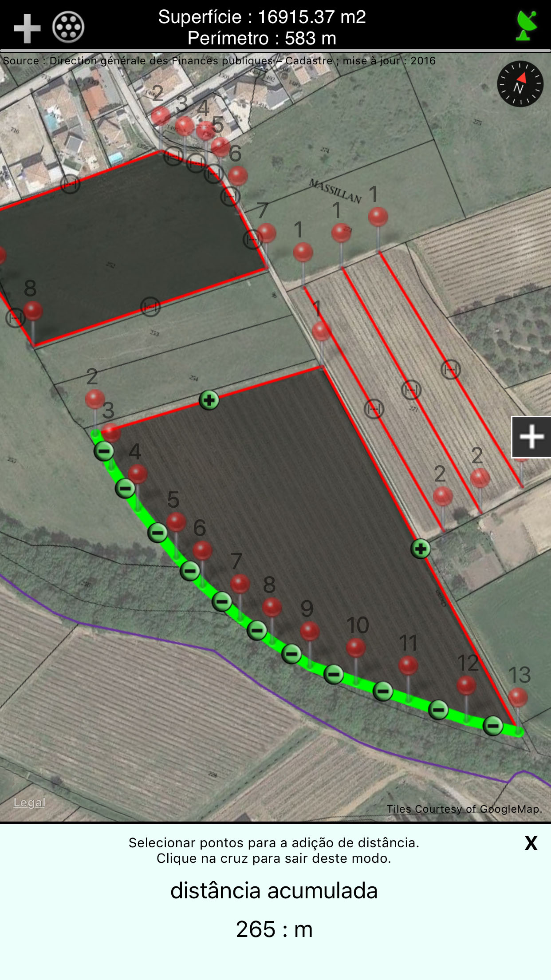Image resolution: width=551 pixels, height=980 pixels.
Task: Tap green plus marker on top polygon edge
Action: click(x=209, y=400)
